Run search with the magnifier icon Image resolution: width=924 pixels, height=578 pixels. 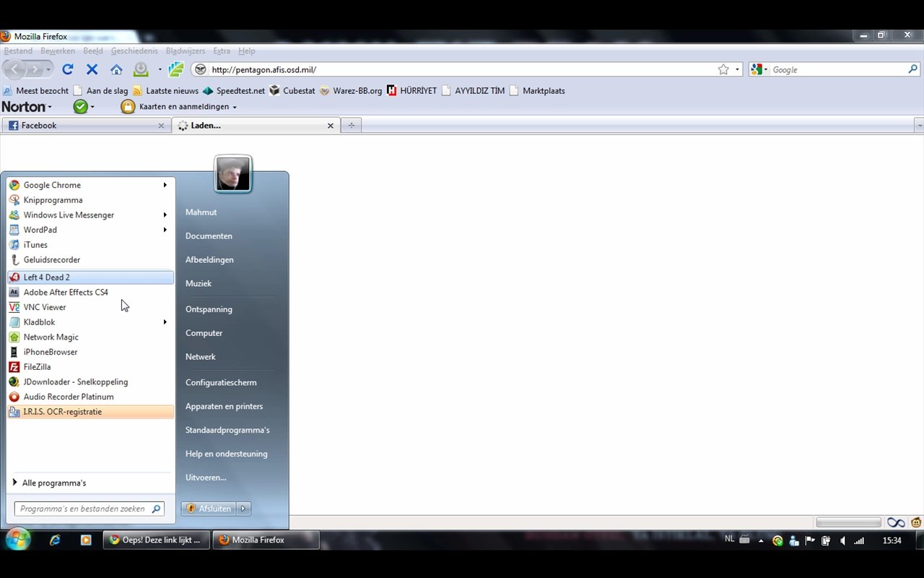(x=912, y=69)
